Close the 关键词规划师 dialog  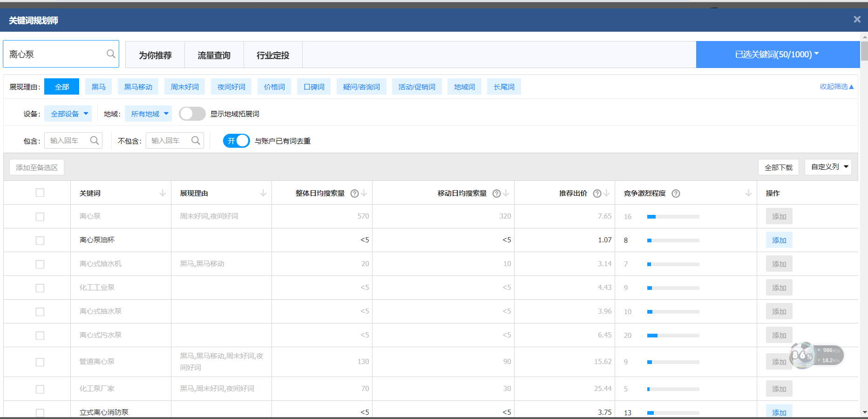(857, 19)
